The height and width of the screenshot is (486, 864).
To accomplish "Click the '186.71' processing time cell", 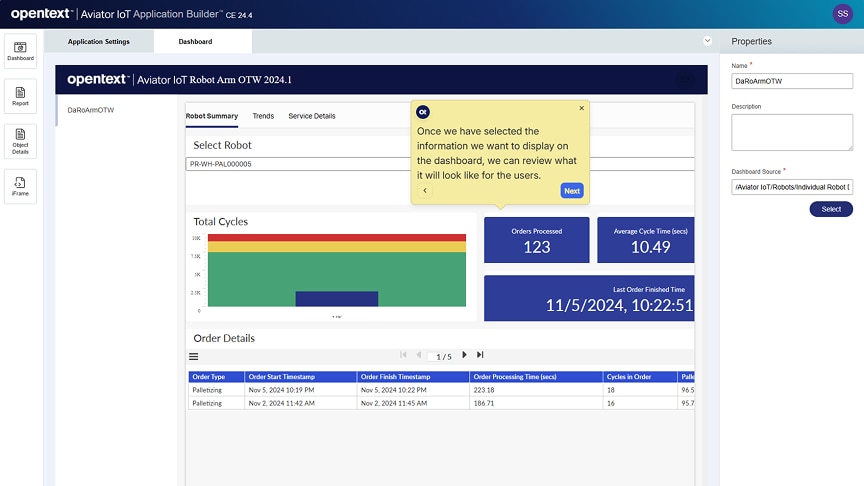I will point(536,403).
